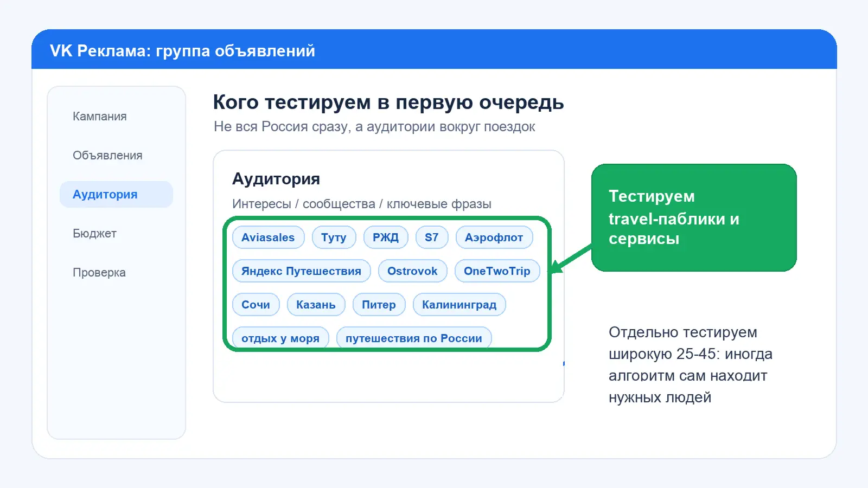
Task: Choose the Питер city tag
Action: point(379,305)
